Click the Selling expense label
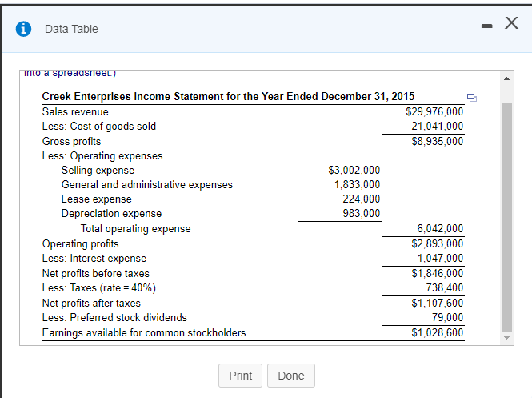 [98, 170]
